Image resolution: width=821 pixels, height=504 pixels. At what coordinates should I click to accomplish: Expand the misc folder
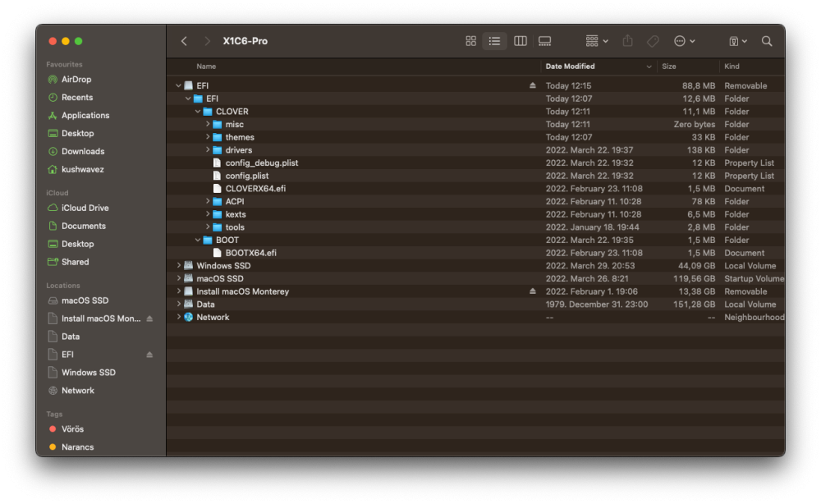208,124
